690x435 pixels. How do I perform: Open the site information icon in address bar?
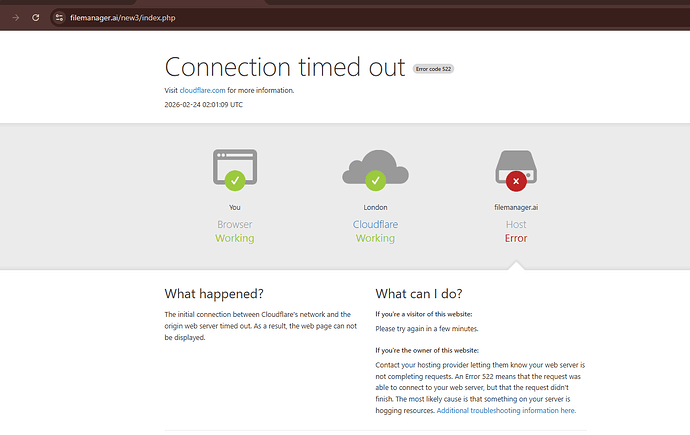coord(59,18)
